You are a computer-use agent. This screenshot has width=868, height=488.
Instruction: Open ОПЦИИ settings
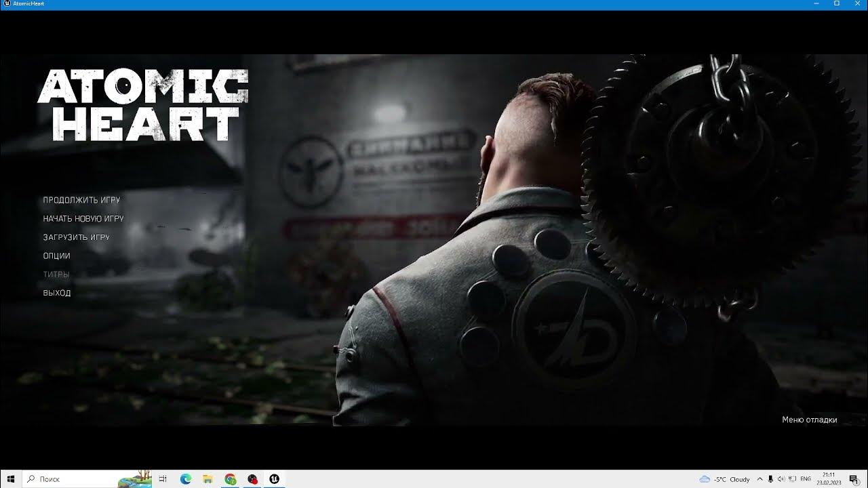(56, 256)
